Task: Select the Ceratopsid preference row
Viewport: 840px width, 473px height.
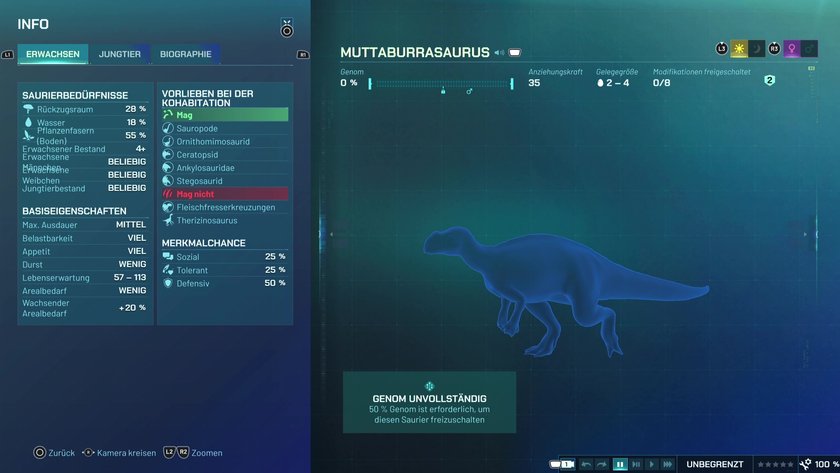Action: pyautogui.click(x=225, y=154)
